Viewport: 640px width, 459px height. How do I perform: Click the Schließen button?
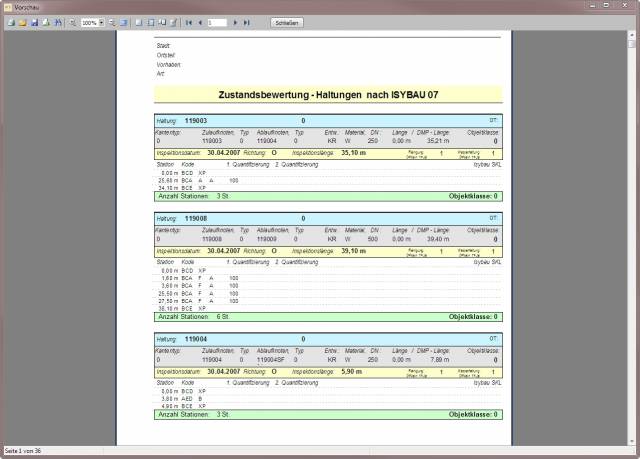pyautogui.click(x=287, y=23)
